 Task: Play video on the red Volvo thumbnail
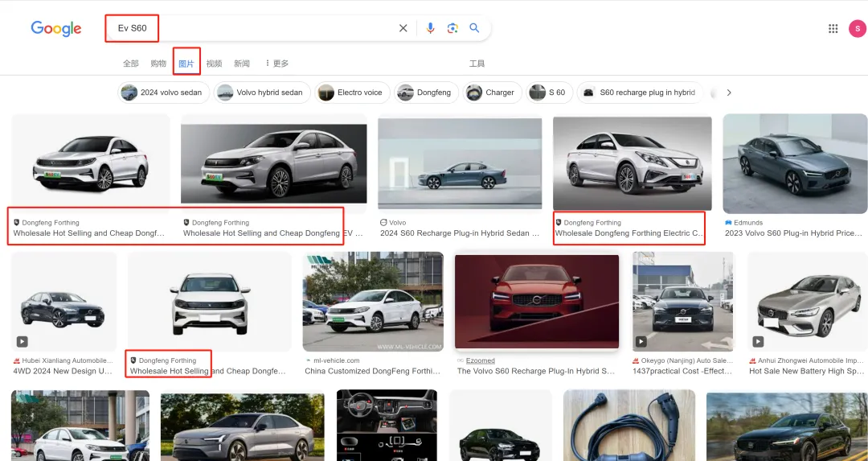(x=537, y=302)
